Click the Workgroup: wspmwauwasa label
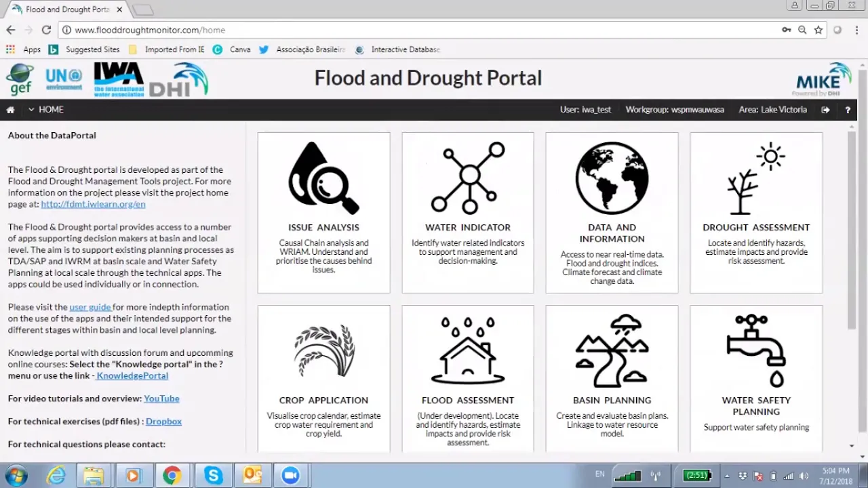The image size is (868, 488). [675, 110]
